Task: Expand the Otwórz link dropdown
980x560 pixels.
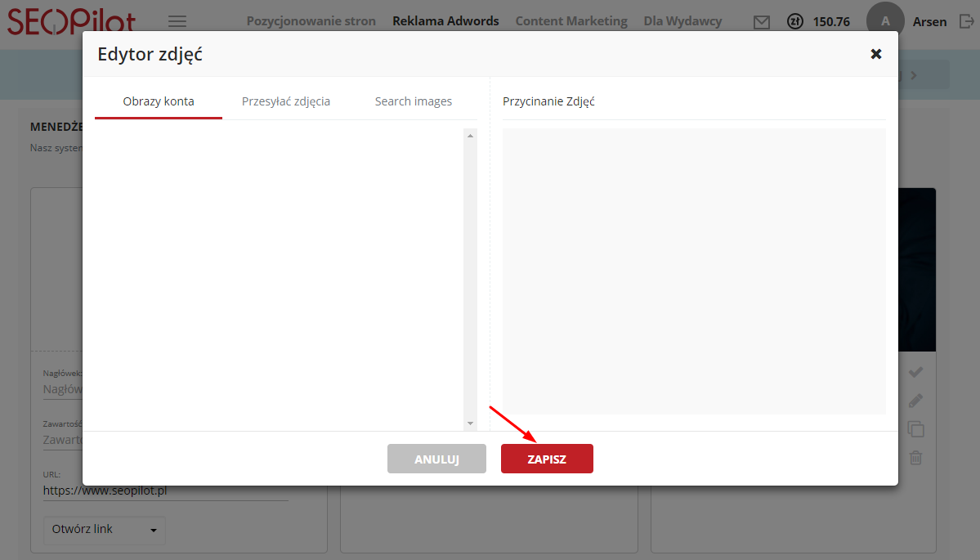Action: (x=104, y=530)
